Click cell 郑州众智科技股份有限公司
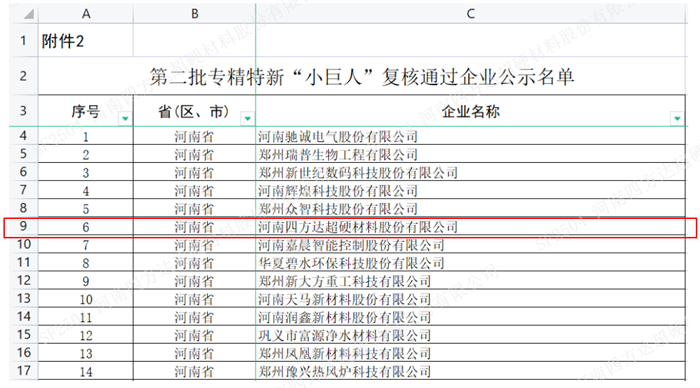Viewport: 700px width, 388px height. [x=471, y=209]
